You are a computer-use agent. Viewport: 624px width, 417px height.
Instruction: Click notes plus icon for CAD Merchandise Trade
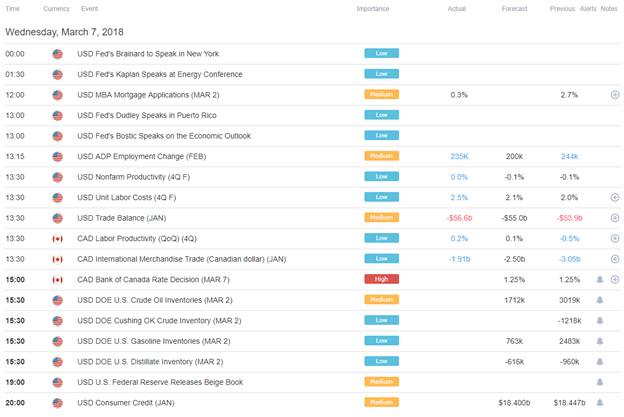click(614, 260)
